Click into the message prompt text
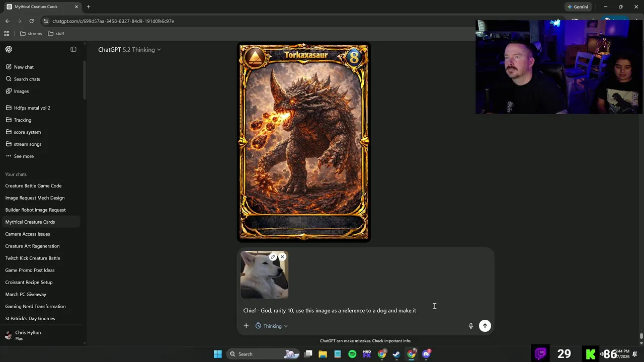This screenshot has width=644, height=362. 330,311
